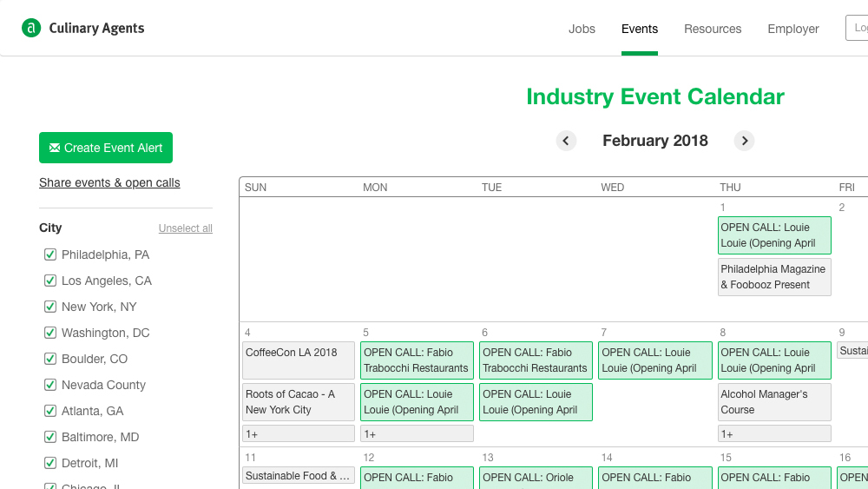Select the Events nav tab

pos(640,29)
